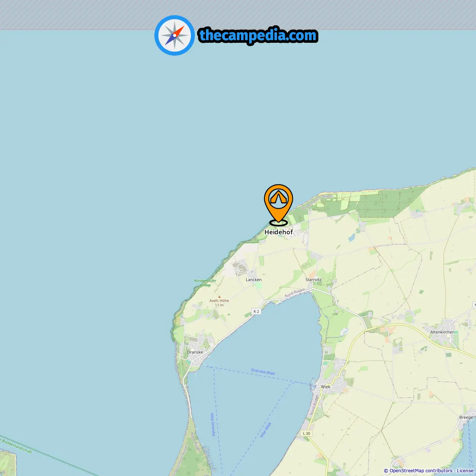
Task: Select the Dranske town label
Action: pyautogui.click(x=195, y=352)
